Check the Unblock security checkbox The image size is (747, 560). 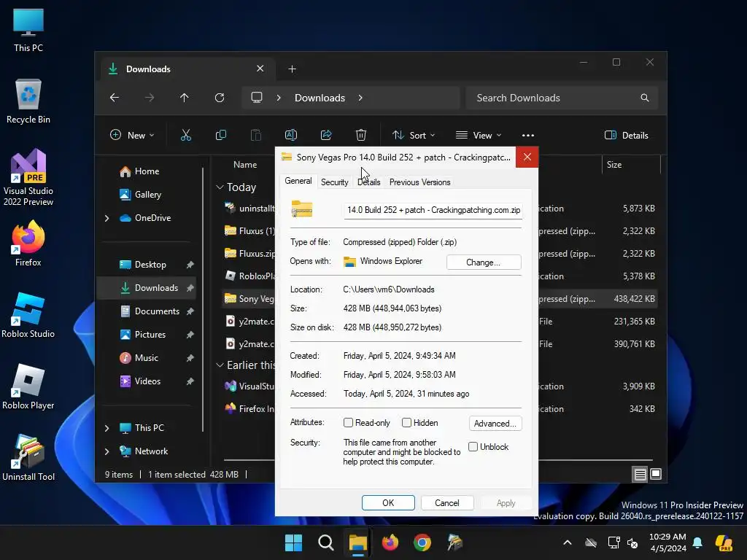tap(473, 447)
